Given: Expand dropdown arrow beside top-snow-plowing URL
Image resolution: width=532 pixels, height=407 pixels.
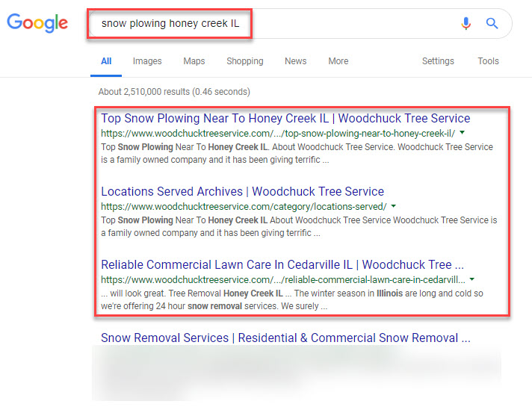Looking at the screenshot, I should point(462,133).
